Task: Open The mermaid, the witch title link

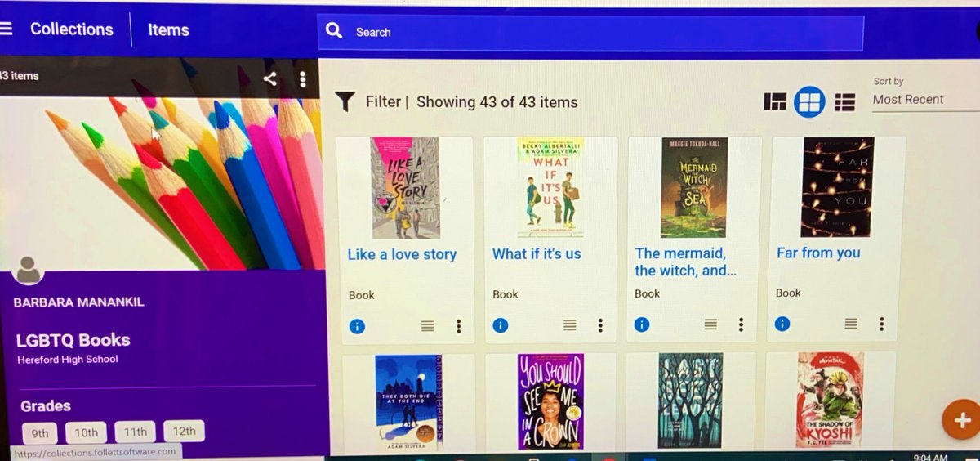Action: coord(686,262)
